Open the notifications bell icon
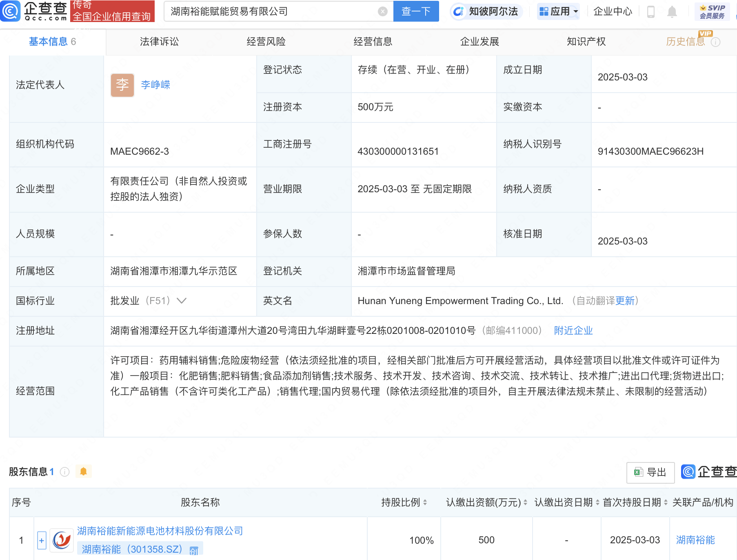This screenshot has height=560, width=737. [672, 12]
